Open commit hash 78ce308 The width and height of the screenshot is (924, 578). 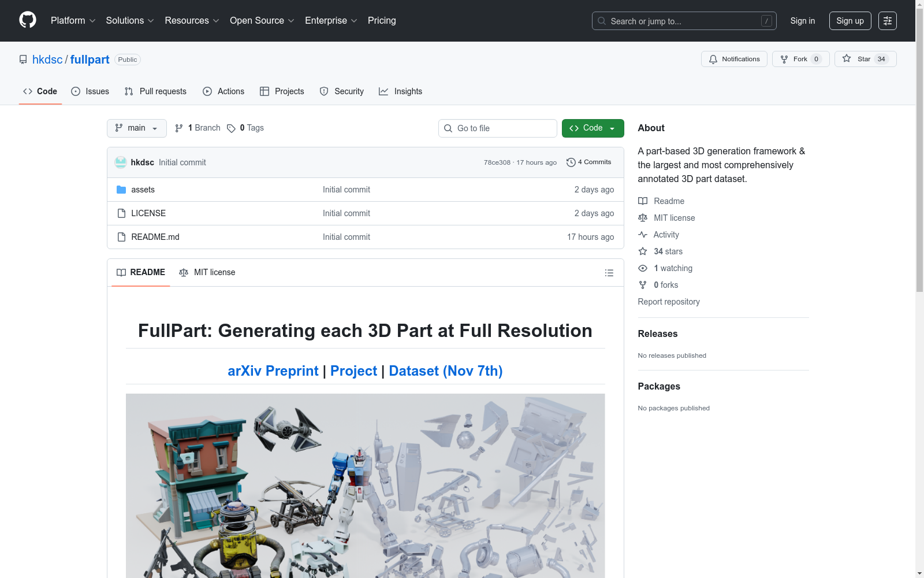pyautogui.click(x=497, y=162)
